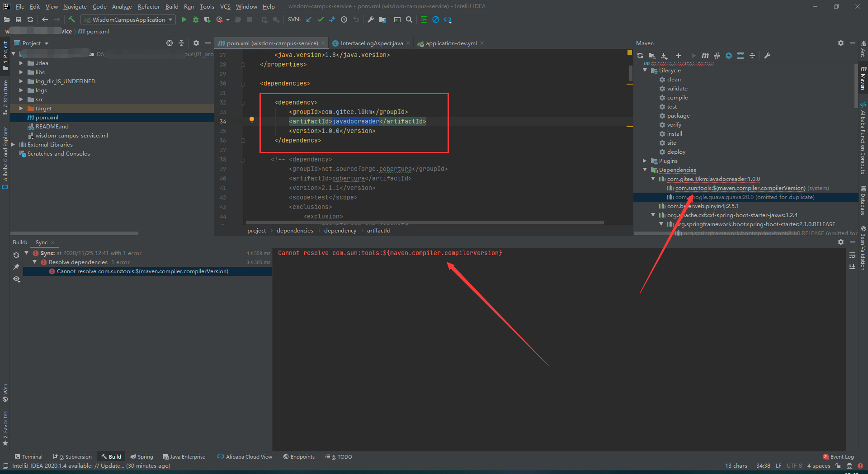Click the editor horizontal scrollbar
The width and height of the screenshot is (868, 474).
[x=425, y=223]
